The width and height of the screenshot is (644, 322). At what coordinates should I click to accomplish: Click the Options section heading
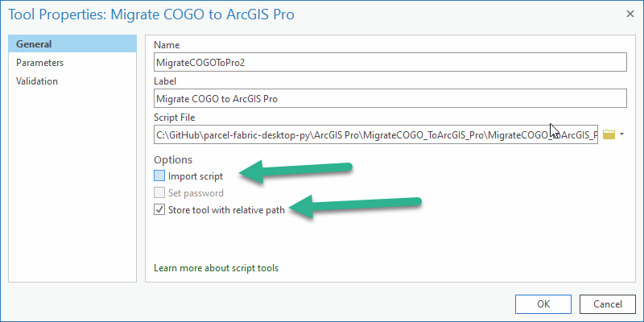[173, 159]
